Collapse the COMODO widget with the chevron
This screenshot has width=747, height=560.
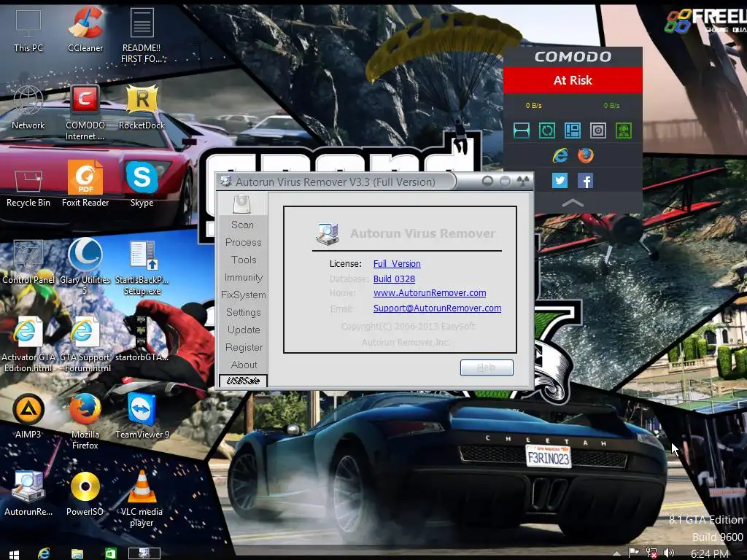pos(573,203)
